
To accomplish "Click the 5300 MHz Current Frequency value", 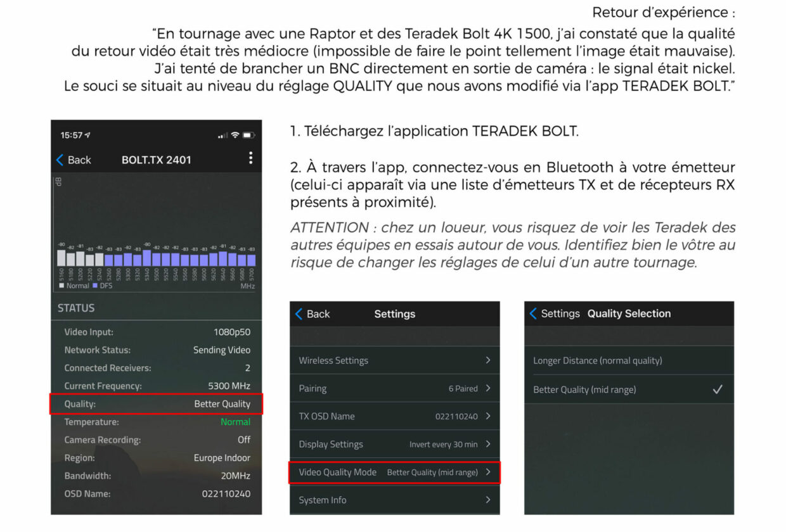I will (x=229, y=386).
